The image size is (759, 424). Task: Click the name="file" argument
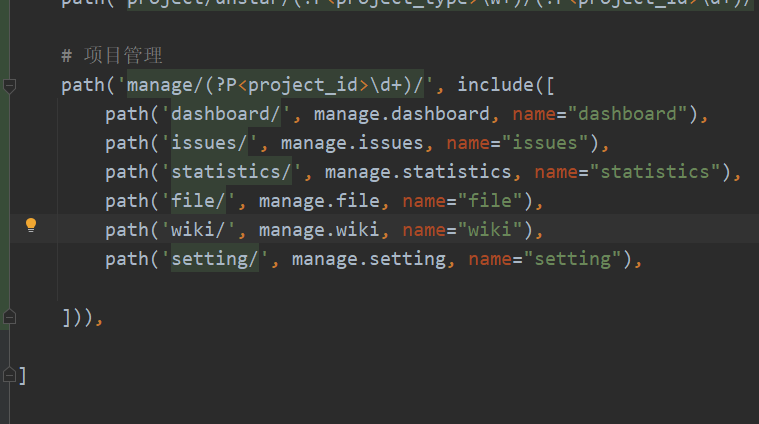coord(463,201)
